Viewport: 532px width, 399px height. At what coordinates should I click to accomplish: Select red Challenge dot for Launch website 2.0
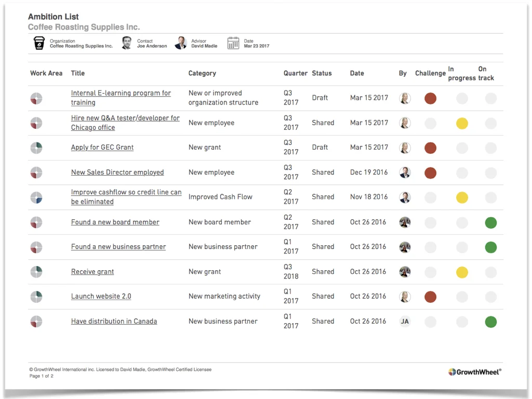point(430,297)
